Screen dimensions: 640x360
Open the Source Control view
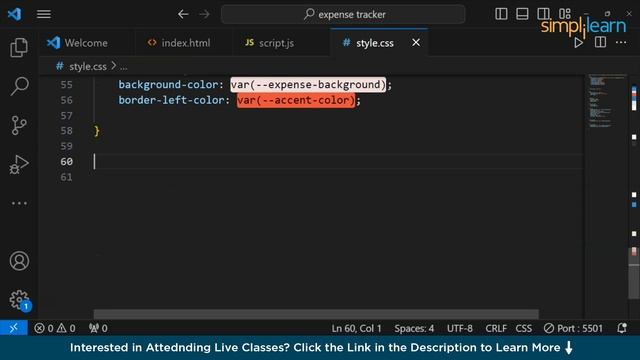pos(19,125)
